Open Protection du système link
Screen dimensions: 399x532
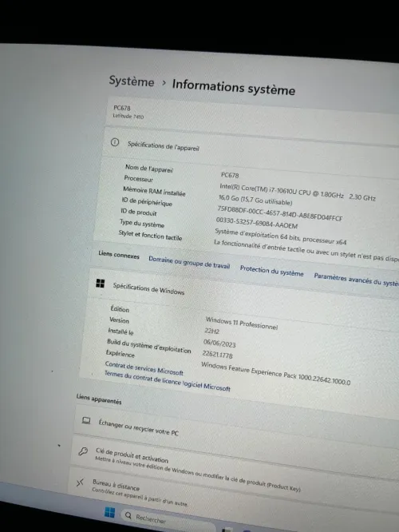271,271
